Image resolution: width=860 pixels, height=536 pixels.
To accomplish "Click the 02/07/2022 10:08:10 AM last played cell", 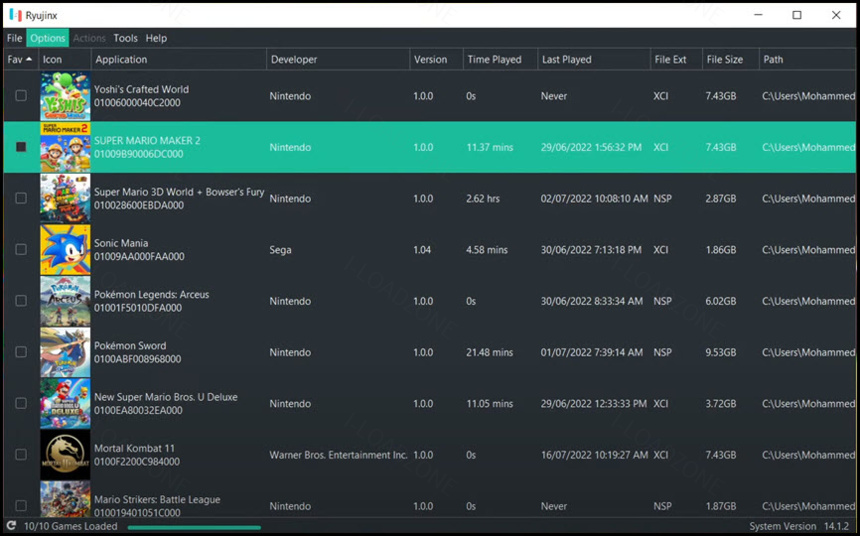I will [595, 199].
